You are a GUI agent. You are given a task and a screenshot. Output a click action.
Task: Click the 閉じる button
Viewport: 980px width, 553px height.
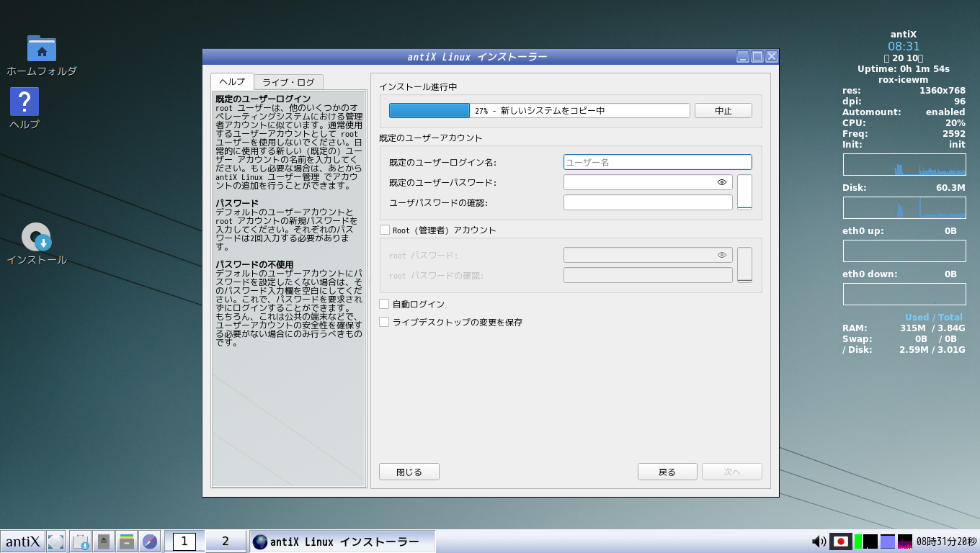(409, 472)
